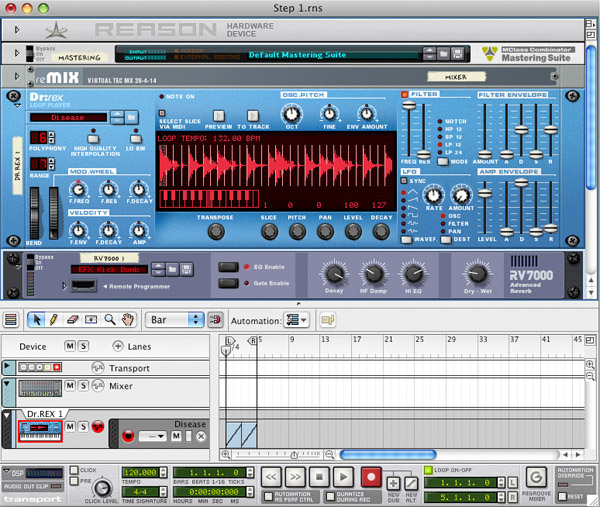Click the New Alt button
This screenshot has width=600, height=507.
tap(411, 484)
